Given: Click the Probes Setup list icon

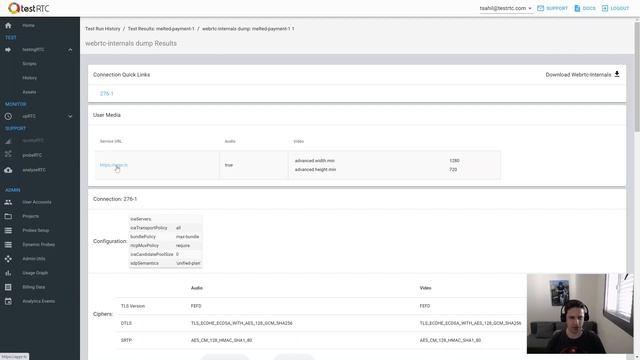Looking at the screenshot, I should point(8,231).
